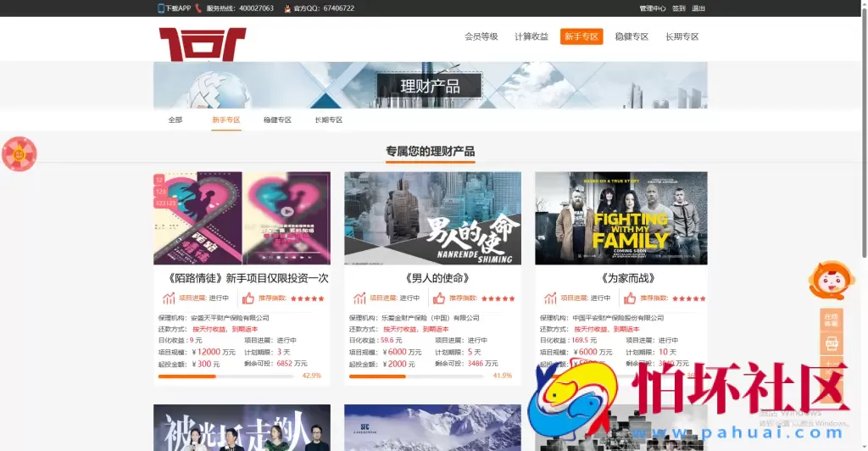Click the 6852 万元 remaining amount

pos(292,364)
